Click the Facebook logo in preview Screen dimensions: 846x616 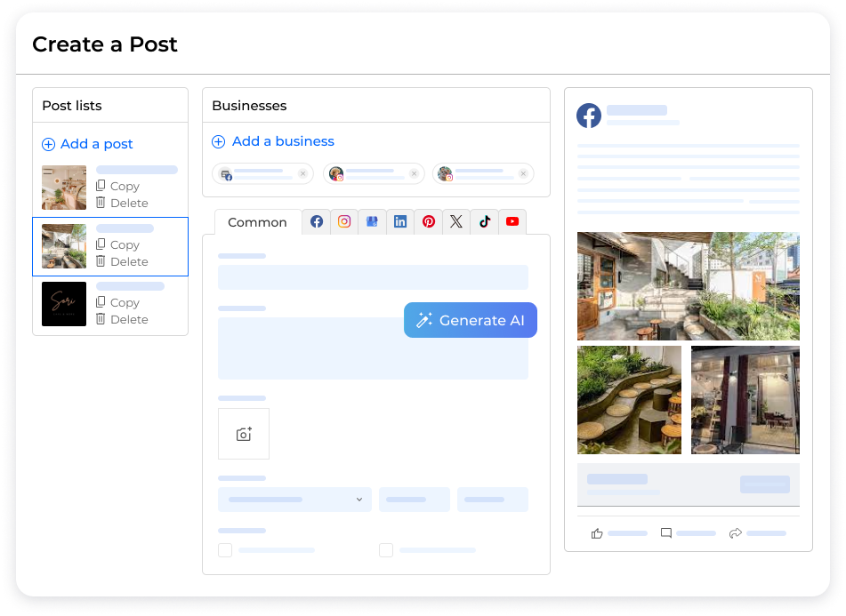click(x=589, y=116)
